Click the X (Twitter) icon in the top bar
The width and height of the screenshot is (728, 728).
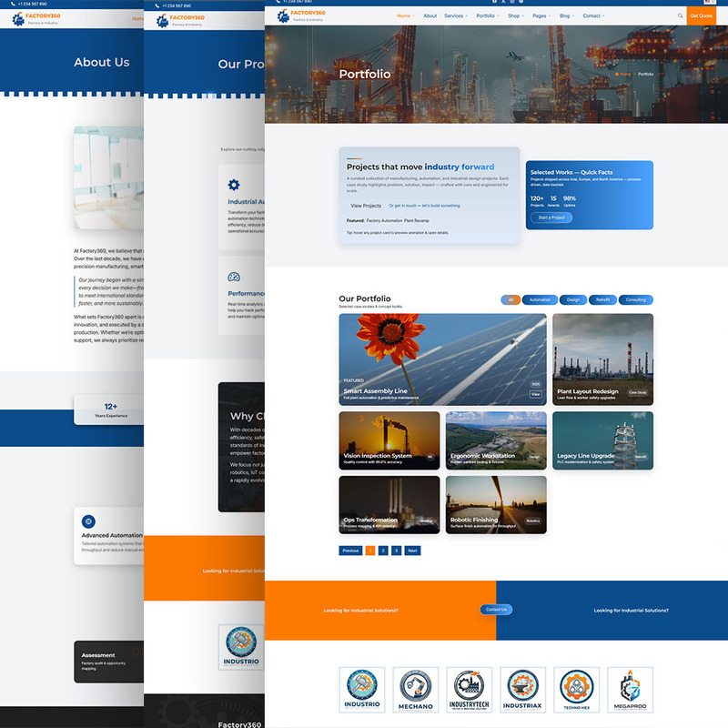pyautogui.click(x=504, y=2)
